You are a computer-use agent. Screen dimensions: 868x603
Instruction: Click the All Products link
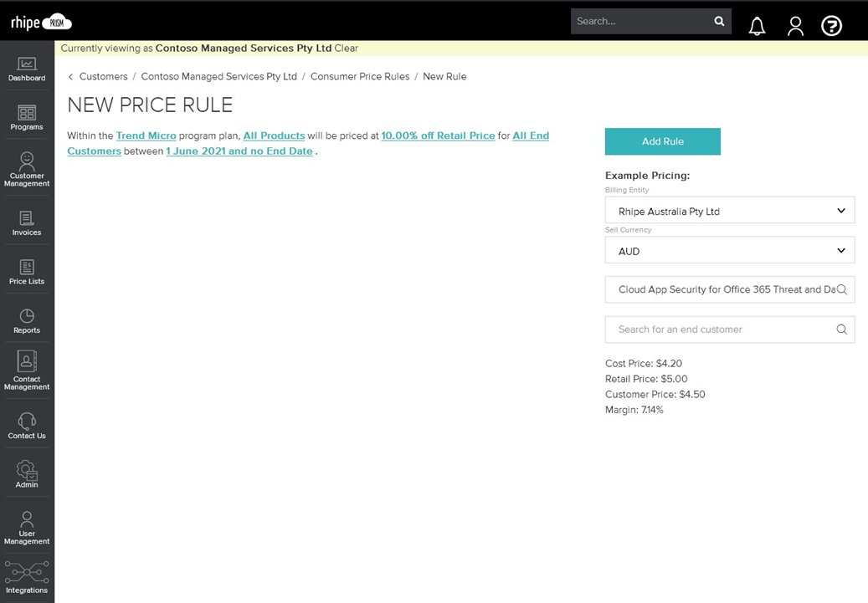pos(274,135)
